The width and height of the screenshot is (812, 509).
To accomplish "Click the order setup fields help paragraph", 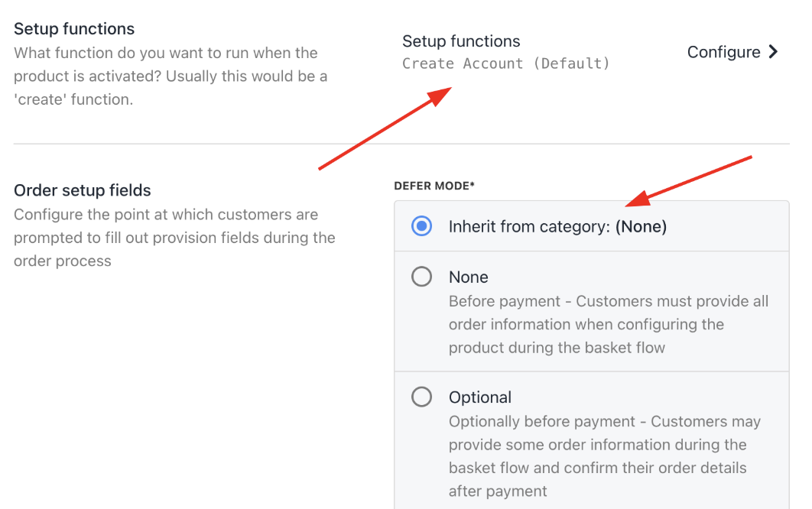I will [174, 238].
